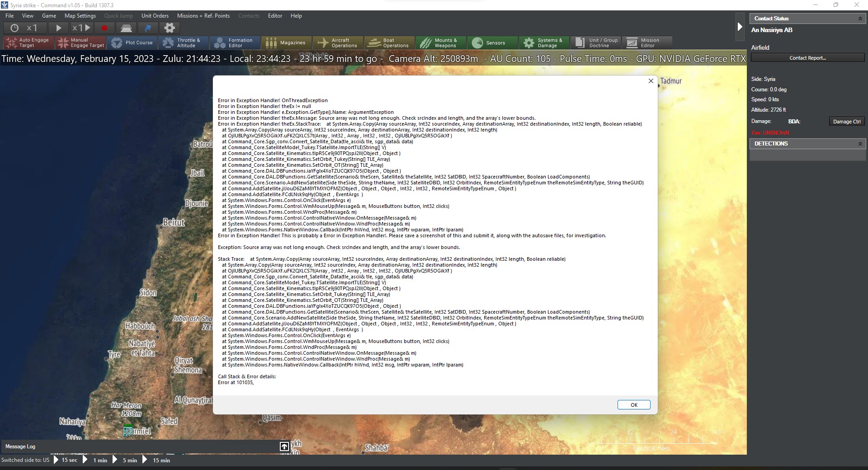Expand the Message Log with arrow icon
The width and height of the screenshot is (868, 470).
(x=284, y=446)
